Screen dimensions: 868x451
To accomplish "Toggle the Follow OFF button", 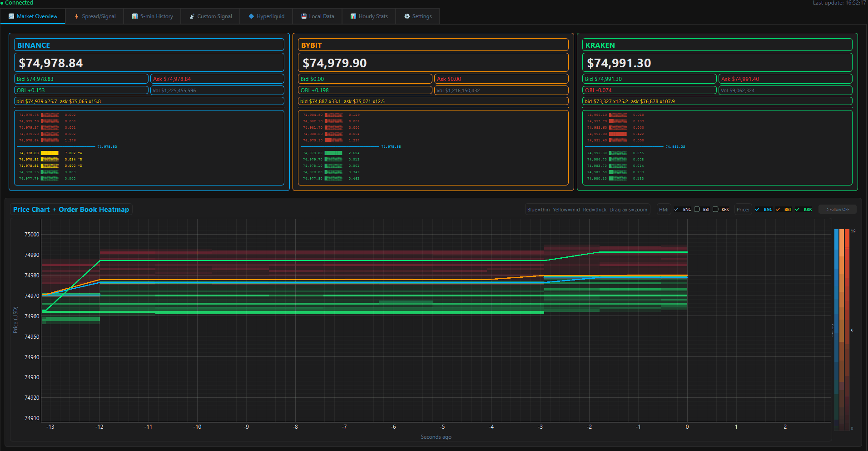I will pyautogui.click(x=837, y=209).
